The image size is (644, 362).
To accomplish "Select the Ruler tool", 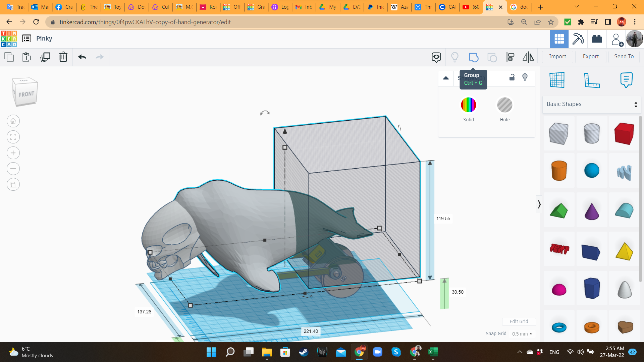I will click(591, 80).
